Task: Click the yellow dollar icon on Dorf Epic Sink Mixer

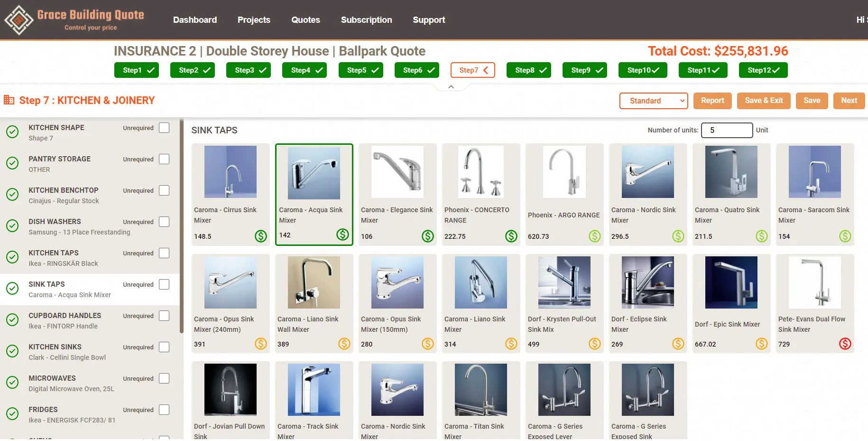Action: coord(761,344)
